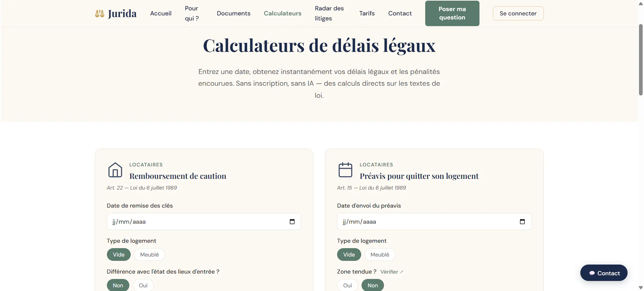Screen dimensions: 644x291
Task: Open the Vérifier zone tendue link
Action: click(392, 272)
